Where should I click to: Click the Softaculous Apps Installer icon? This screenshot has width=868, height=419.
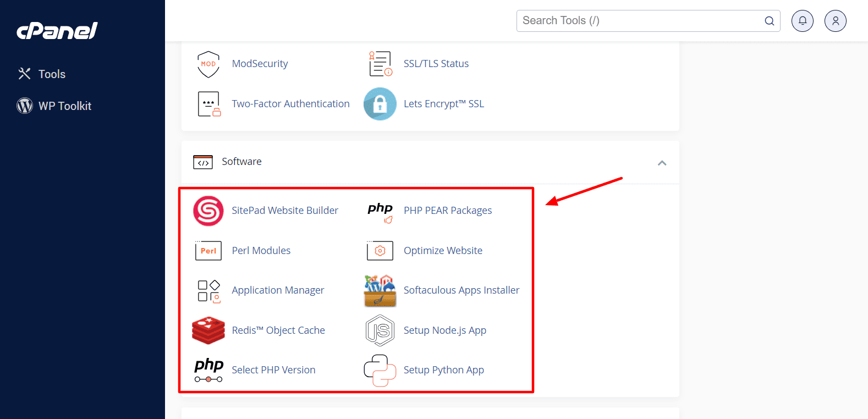point(380,291)
